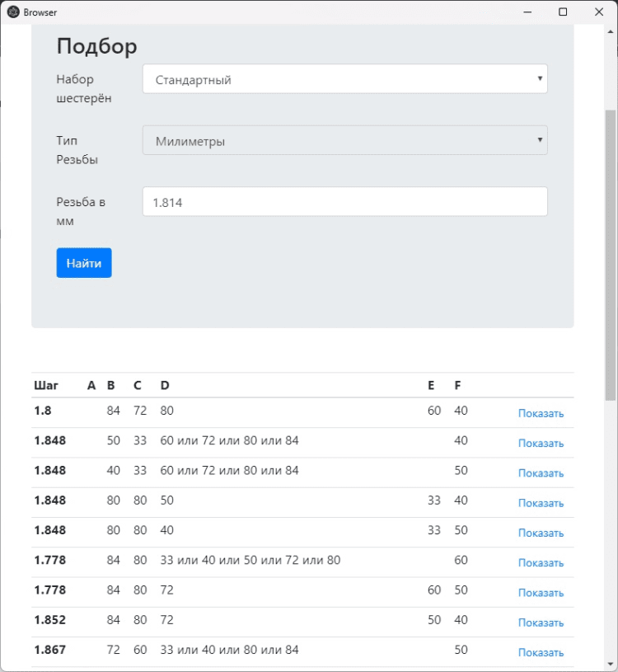Maximize the Browser window
The width and height of the screenshot is (618, 672).
pyautogui.click(x=563, y=12)
